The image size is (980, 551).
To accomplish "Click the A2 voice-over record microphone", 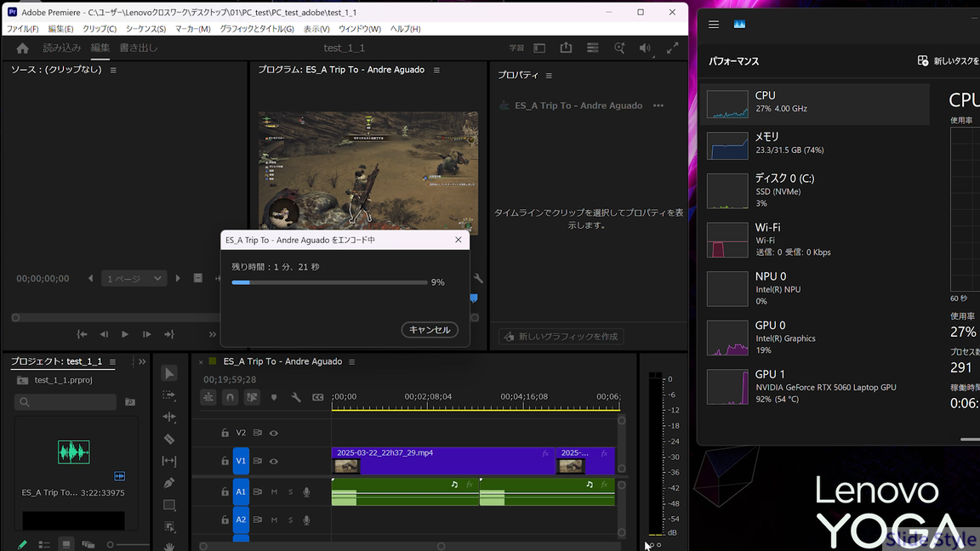I will 306,520.
